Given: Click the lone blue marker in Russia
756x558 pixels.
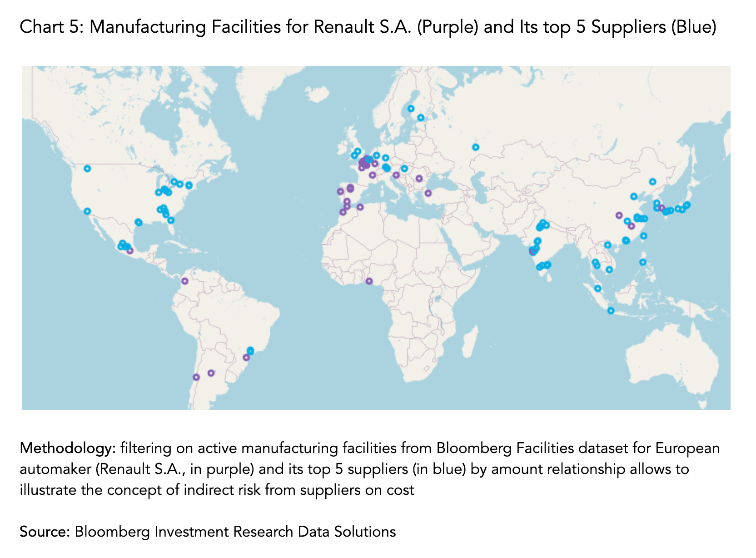Looking at the screenshot, I should click(476, 147).
